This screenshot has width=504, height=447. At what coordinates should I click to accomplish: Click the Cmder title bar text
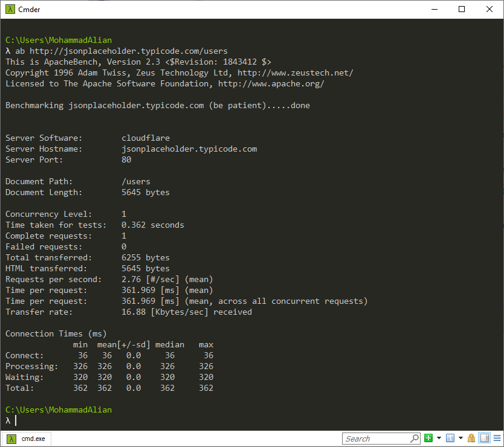click(30, 9)
